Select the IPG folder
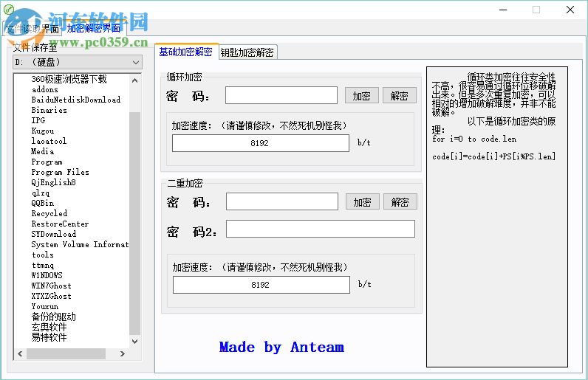588x380 pixels. click(38, 120)
